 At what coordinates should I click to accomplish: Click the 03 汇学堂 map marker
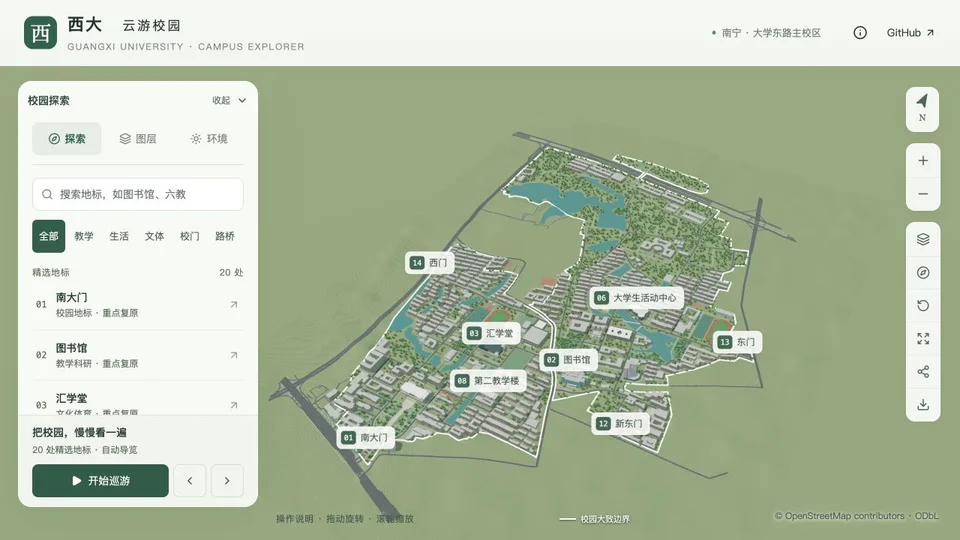coord(491,333)
